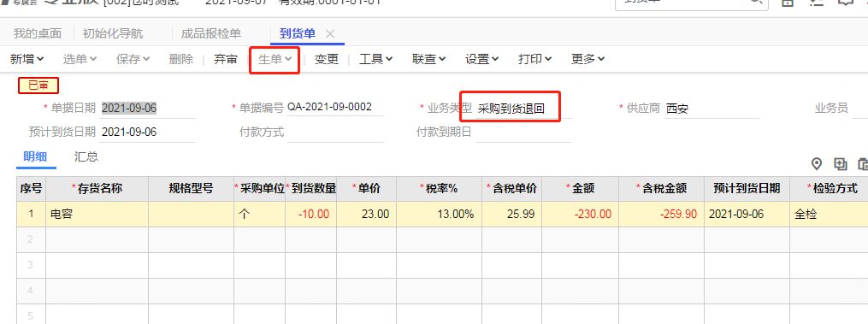This screenshot has width=868, height=324.
Task: Open the 生单 dropdown menu
Action: coord(275,59)
